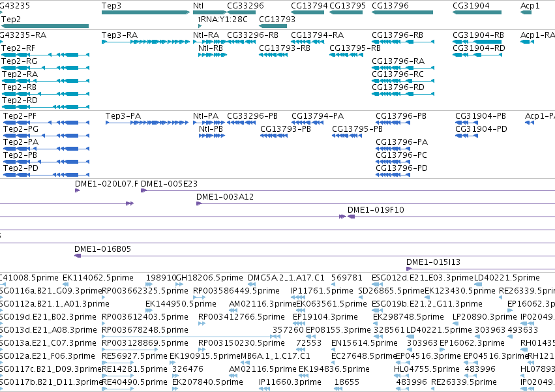Select the DME1-019F10 BAC label
Image resolution: width=555 pixels, height=392 pixels.
[376, 210]
